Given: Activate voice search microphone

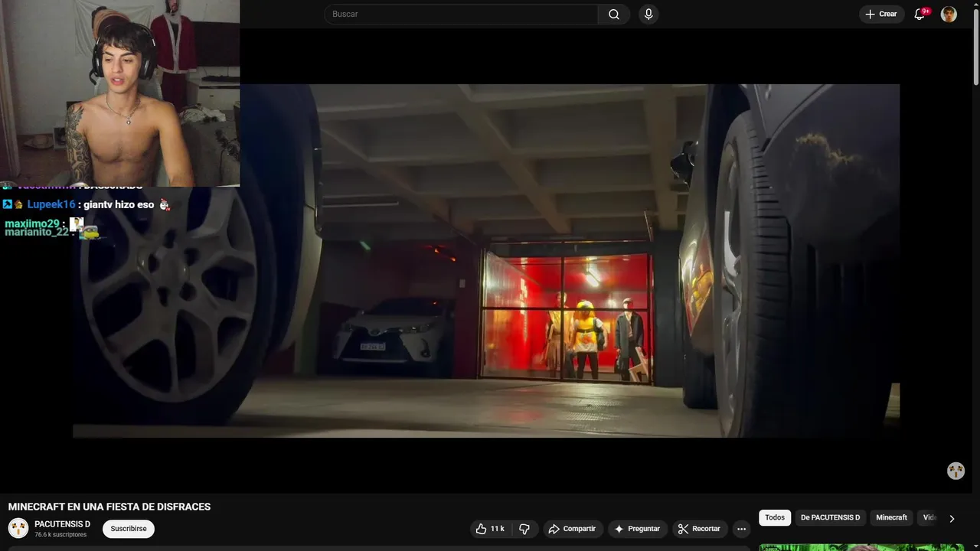Looking at the screenshot, I should [x=648, y=14].
